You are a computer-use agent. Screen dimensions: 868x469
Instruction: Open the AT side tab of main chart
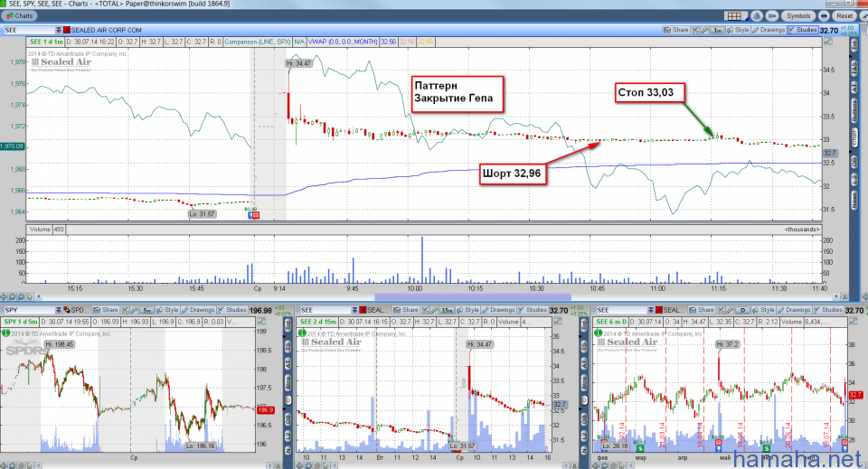point(854,88)
